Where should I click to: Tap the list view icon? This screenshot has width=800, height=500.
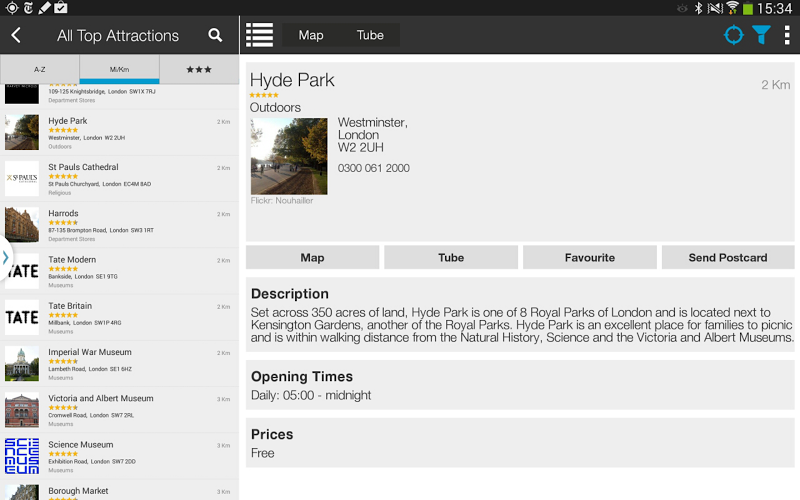pos(259,35)
